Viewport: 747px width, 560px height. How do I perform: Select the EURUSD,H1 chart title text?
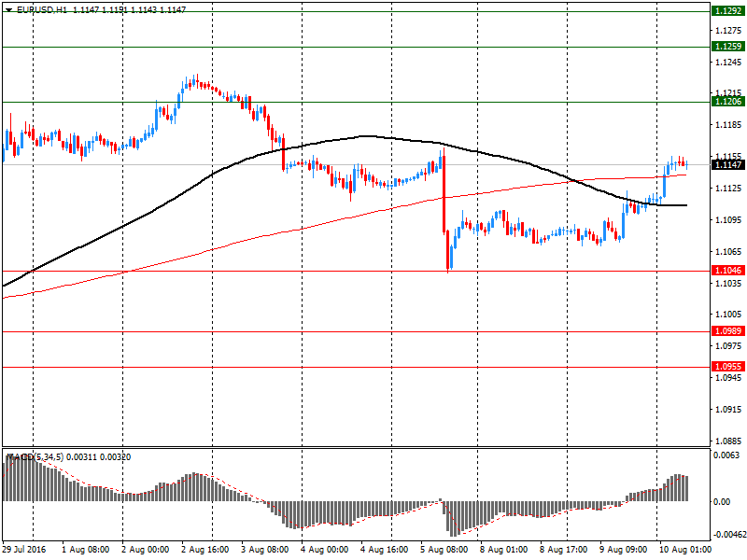[42, 9]
